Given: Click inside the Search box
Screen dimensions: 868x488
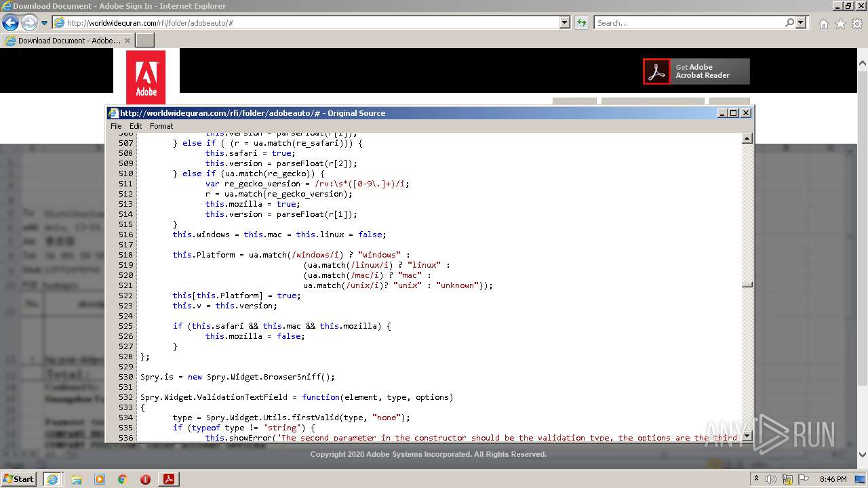Looking at the screenshot, I should 689,23.
